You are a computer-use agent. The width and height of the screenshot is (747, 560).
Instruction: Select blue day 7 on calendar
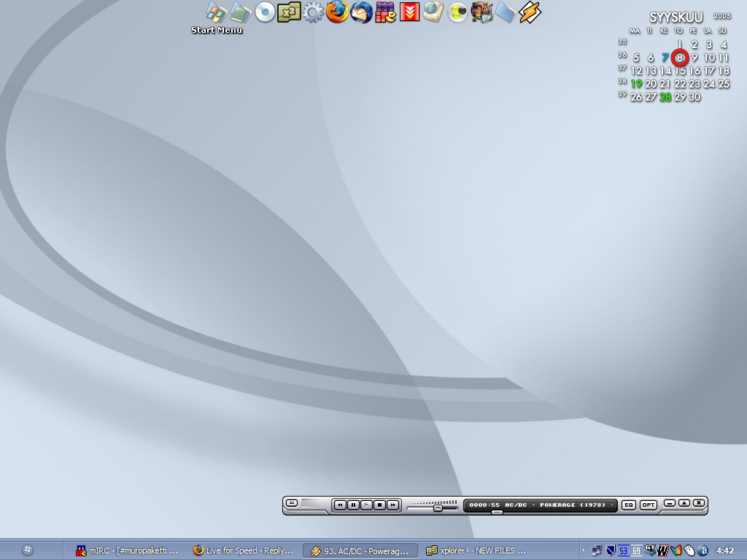(x=665, y=58)
